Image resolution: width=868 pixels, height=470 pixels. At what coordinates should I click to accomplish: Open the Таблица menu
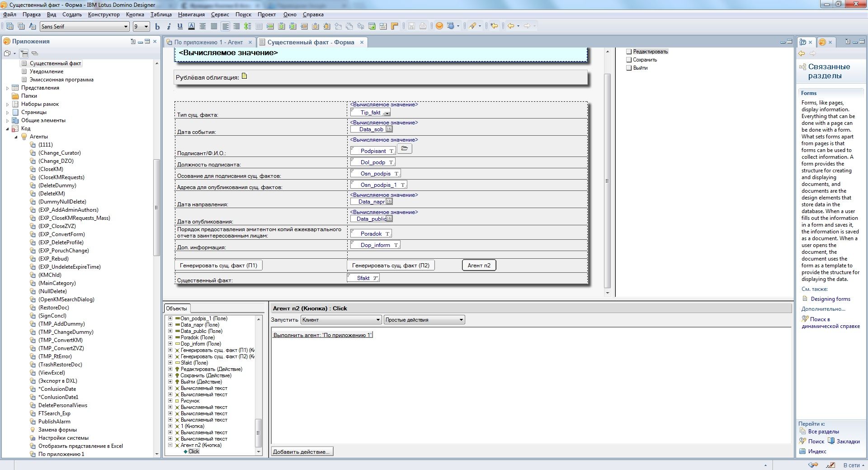point(161,14)
